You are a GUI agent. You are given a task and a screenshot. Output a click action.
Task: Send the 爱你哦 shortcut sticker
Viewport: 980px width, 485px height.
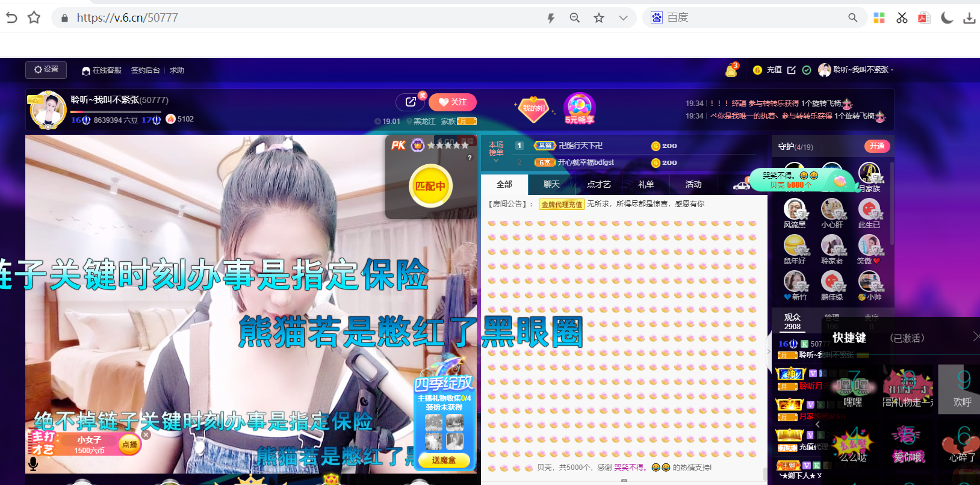coord(908,445)
